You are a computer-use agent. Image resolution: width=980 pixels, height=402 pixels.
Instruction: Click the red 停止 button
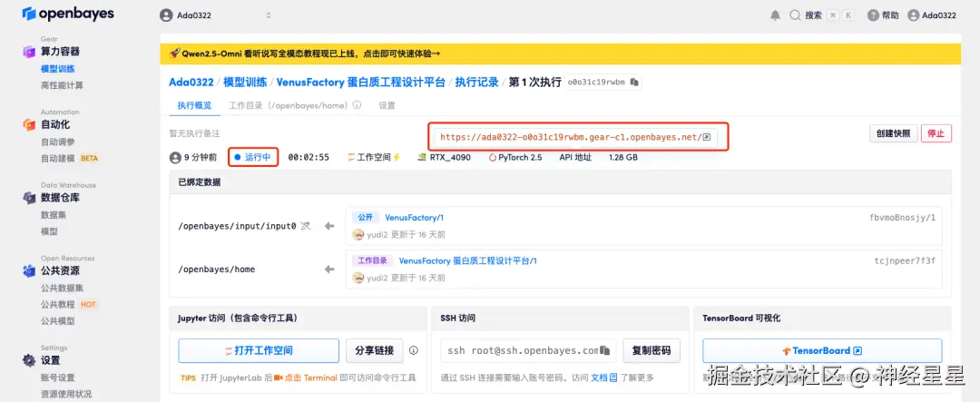tap(936, 133)
